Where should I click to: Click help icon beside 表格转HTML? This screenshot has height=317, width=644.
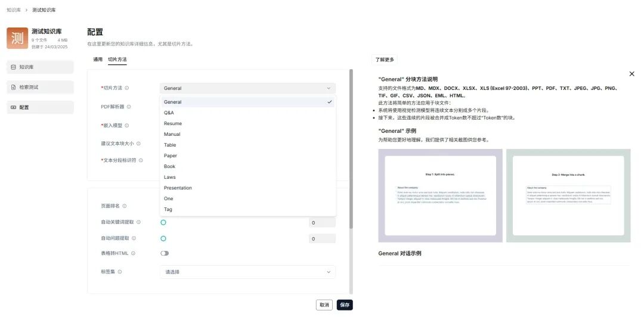coord(133,253)
